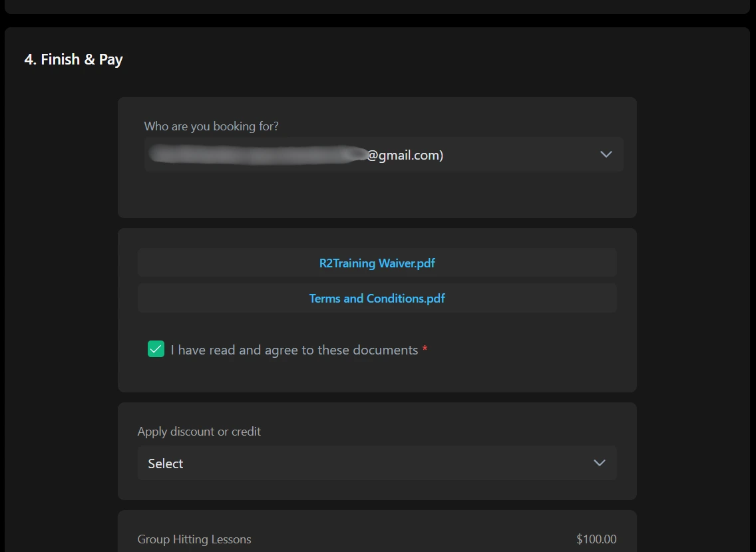Click the red required asterisk
756x552 pixels.
(425, 350)
